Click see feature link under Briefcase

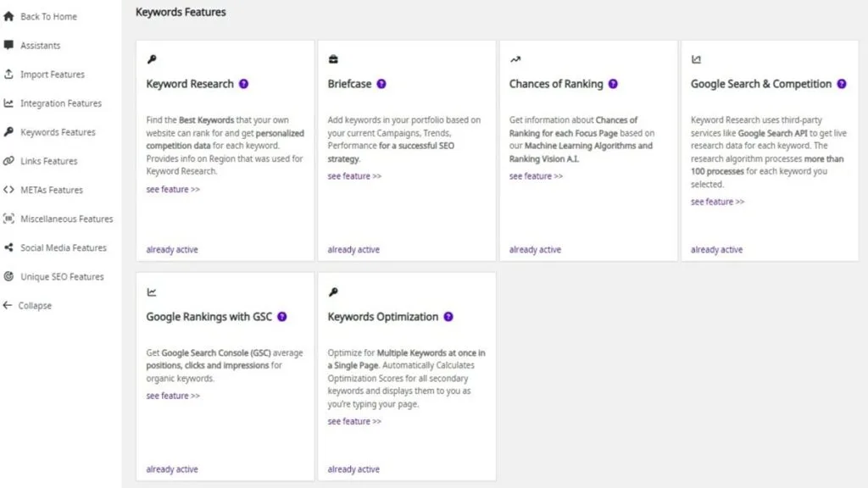click(x=354, y=176)
